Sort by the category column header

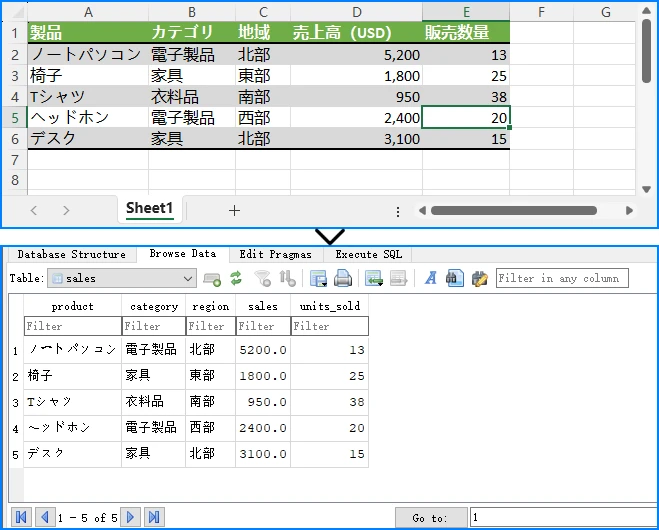point(154,306)
